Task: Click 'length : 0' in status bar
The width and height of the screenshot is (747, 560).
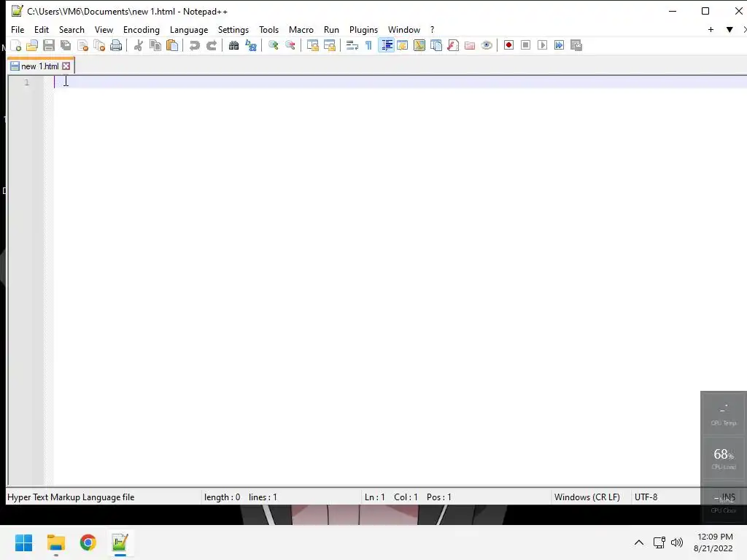Action: pyautogui.click(x=222, y=497)
